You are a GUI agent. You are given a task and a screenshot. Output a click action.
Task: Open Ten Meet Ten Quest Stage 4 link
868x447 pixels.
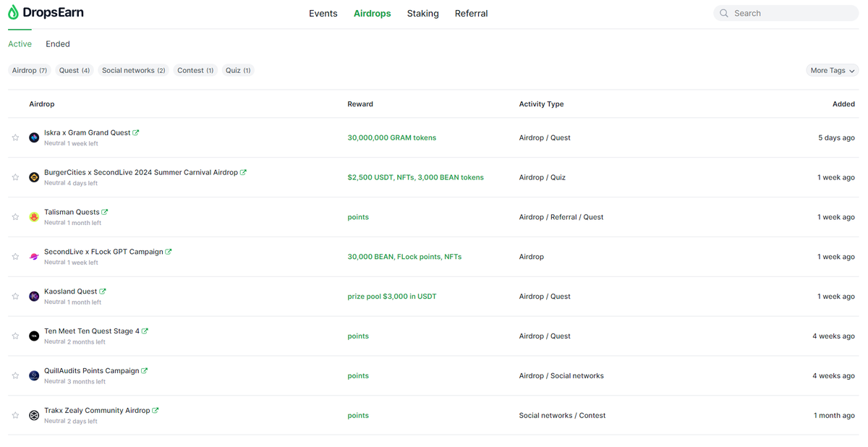(x=92, y=332)
